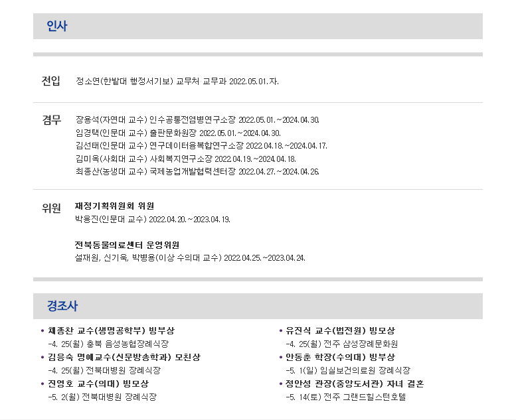Click the 안동춘 학장 빙부상 item

(340, 357)
